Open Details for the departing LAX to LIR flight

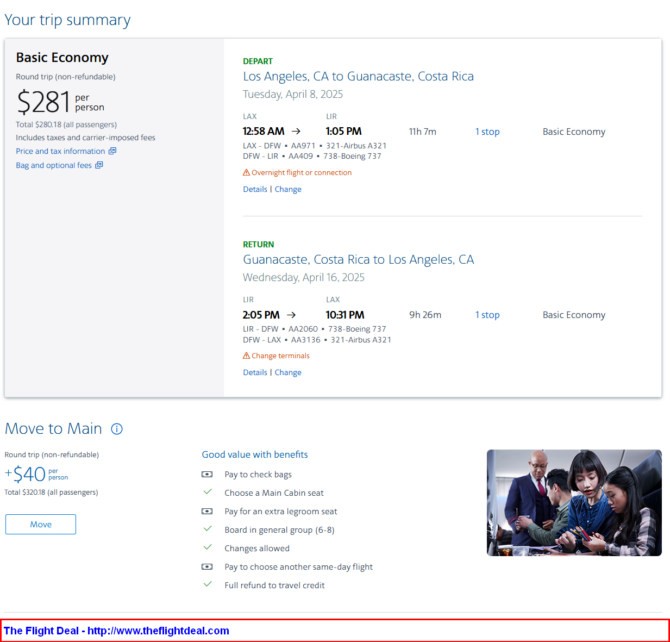255,189
